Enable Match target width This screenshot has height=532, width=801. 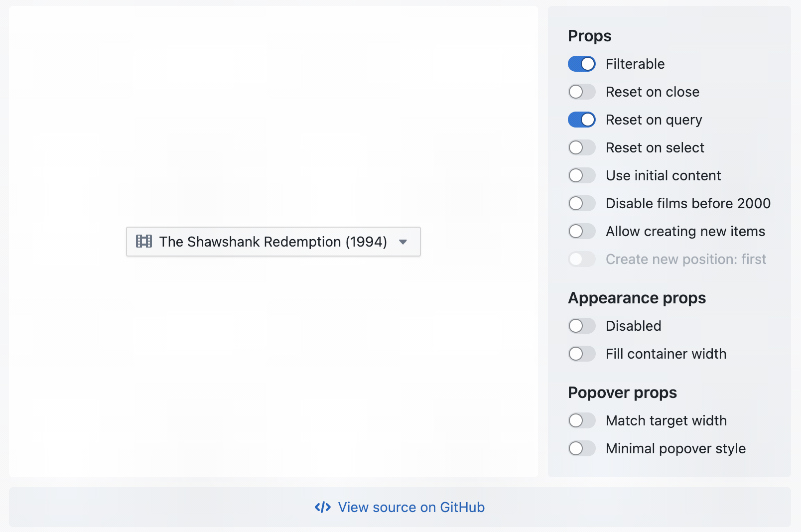(581, 420)
